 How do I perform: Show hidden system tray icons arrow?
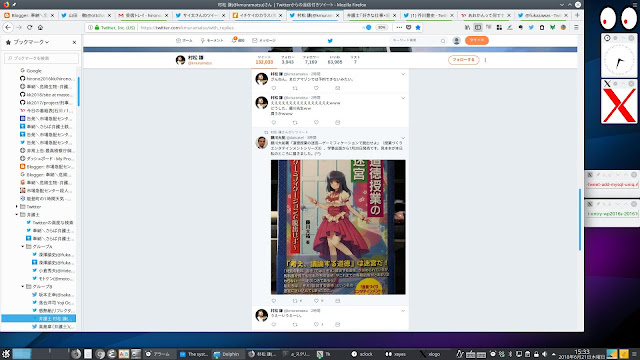tap(553, 354)
